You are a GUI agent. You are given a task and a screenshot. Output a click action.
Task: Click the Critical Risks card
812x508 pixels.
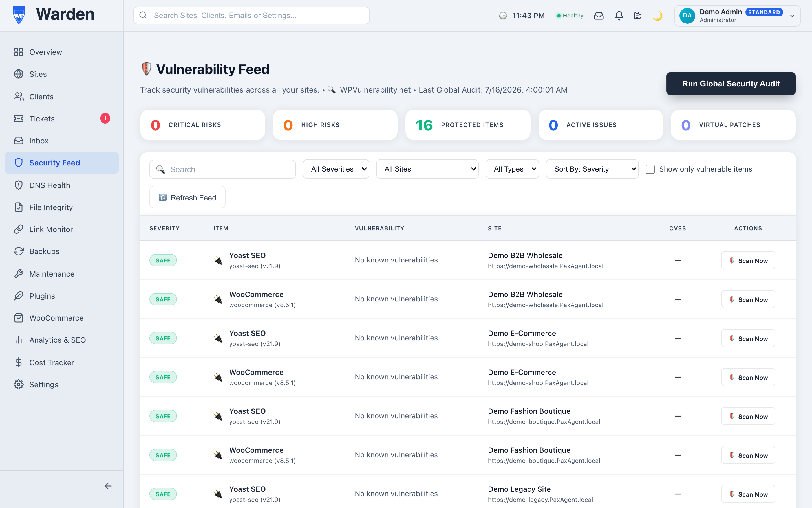(203, 125)
